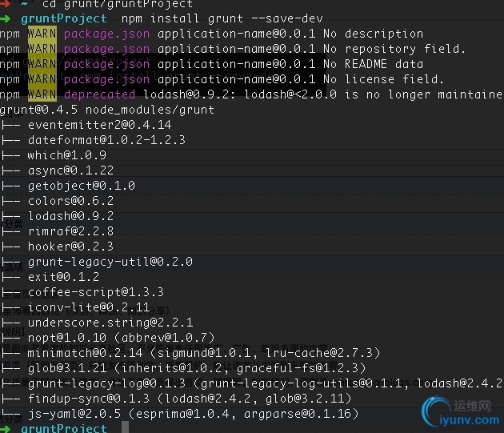Screen dimensions: 504x433
Task: Click eventemitter2@0.4.14 entry
Action: tap(100, 125)
